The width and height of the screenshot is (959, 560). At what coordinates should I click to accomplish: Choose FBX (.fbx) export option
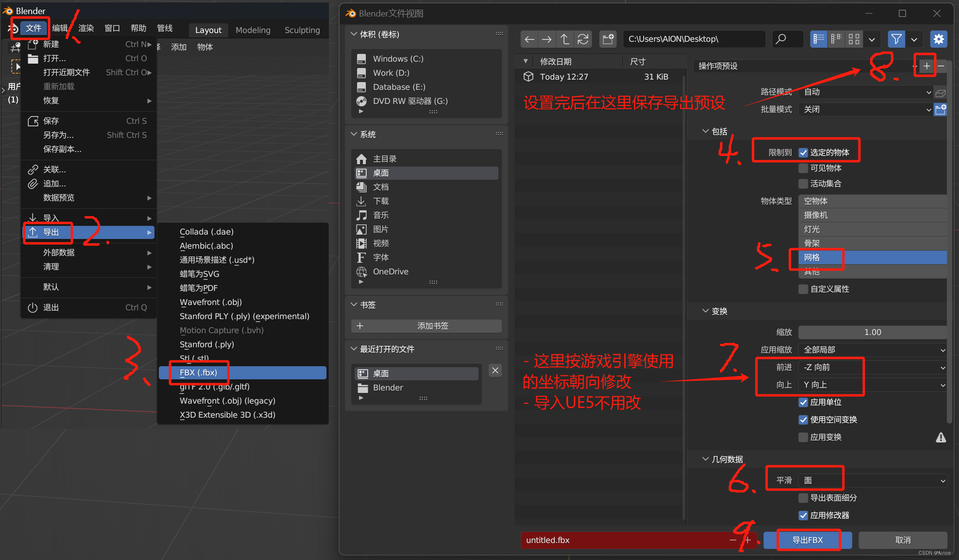[242, 373]
